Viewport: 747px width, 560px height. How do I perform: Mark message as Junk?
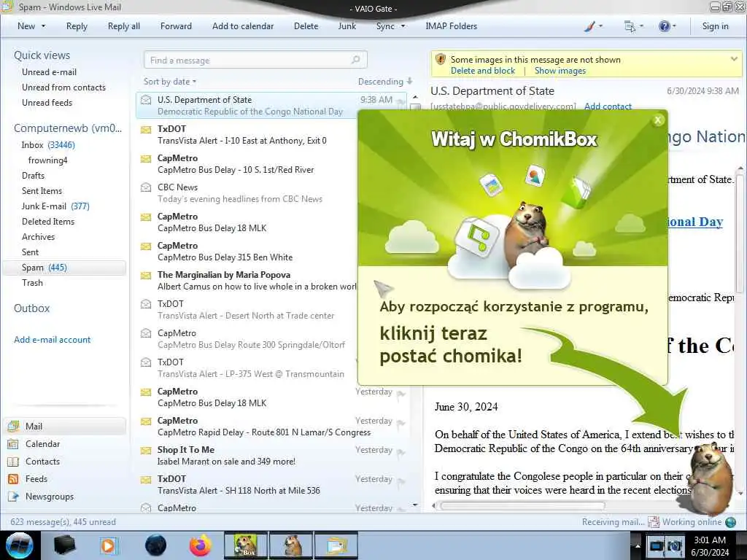coord(347,26)
